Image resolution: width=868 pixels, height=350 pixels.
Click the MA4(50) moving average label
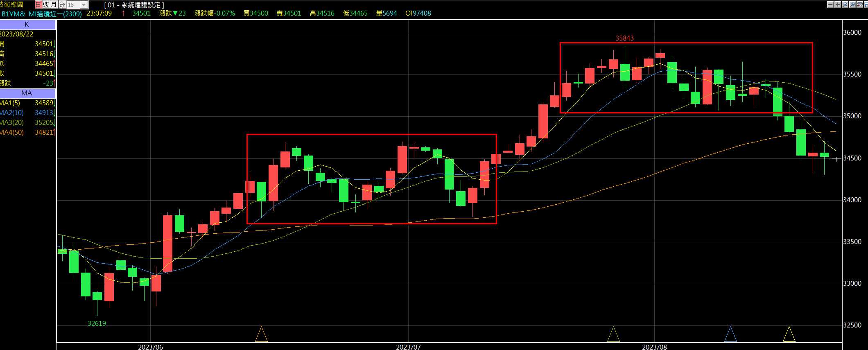[12, 132]
